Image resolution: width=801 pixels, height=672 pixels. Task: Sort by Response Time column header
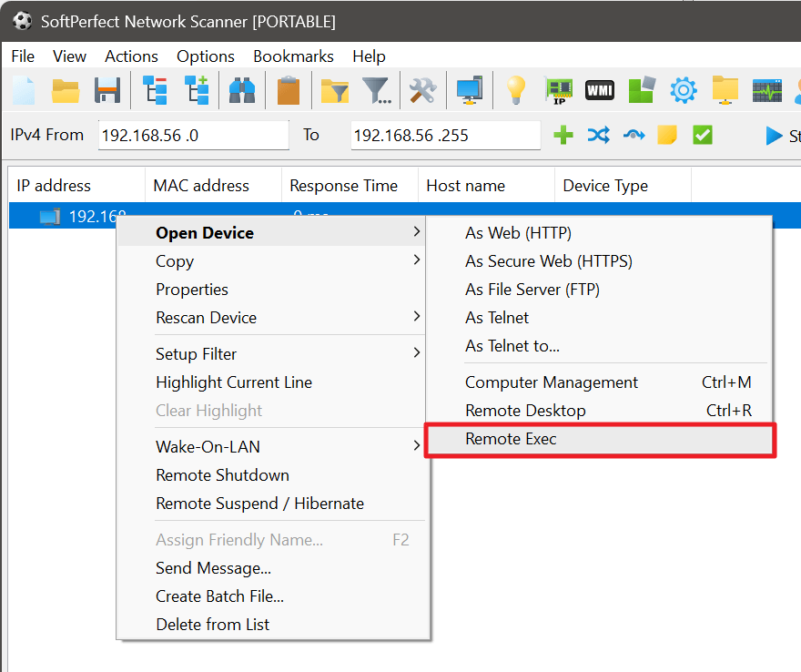[x=350, y=186]
